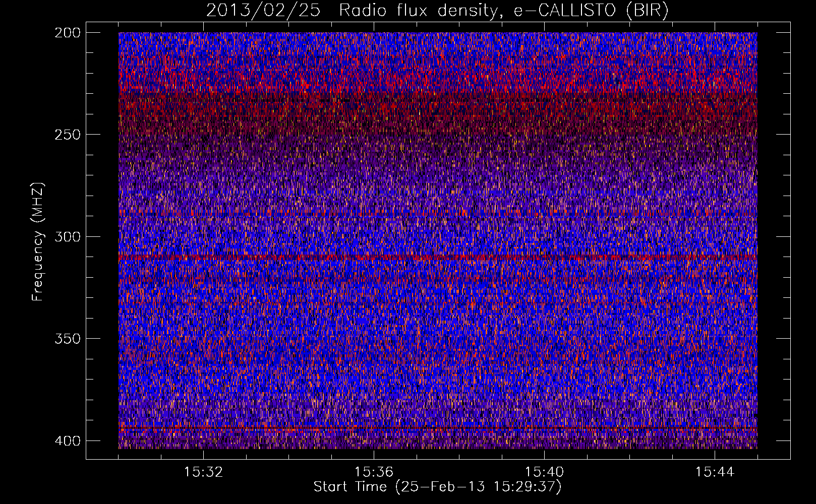Select the 15:36 time tick label
This screenshot has width=816, height=504.
point(374,472)
